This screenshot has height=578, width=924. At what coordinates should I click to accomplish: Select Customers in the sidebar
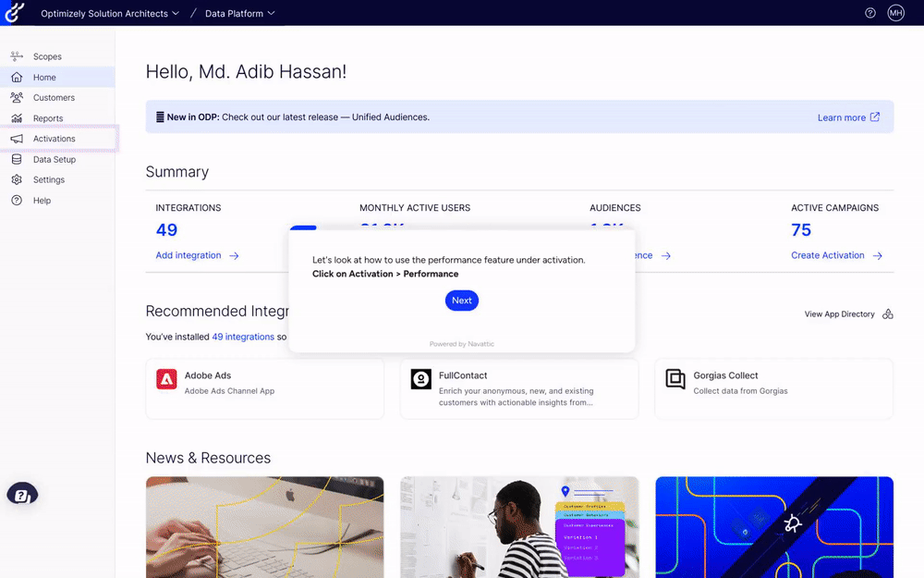pyautogui.click(x=54, y=98)
